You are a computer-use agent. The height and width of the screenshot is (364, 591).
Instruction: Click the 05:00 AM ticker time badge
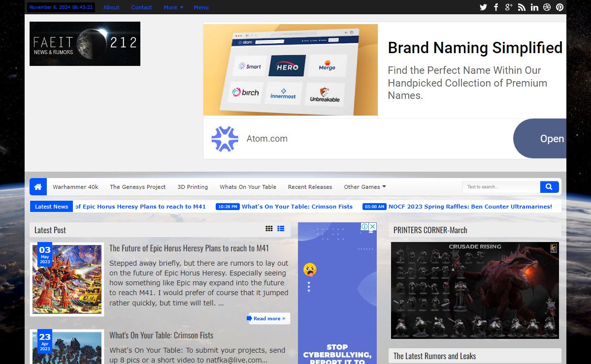coord(374,207)
